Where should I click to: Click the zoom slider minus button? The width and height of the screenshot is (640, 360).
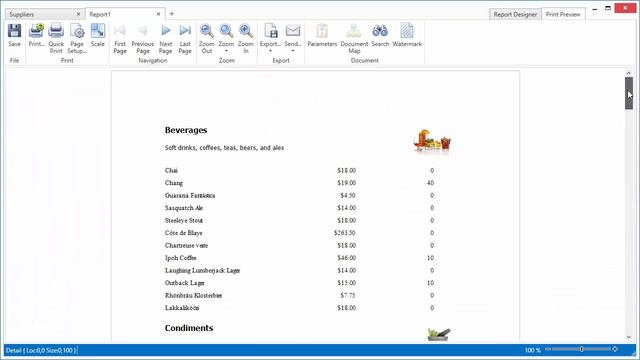point(548,349)
